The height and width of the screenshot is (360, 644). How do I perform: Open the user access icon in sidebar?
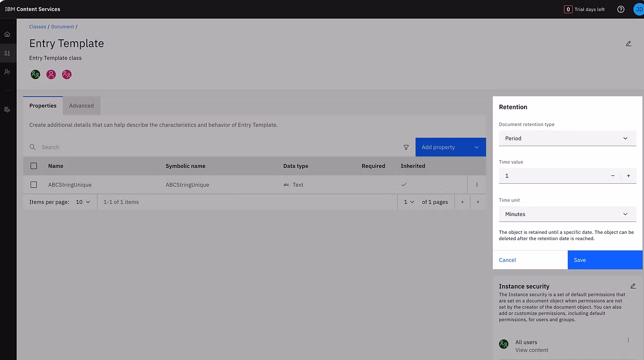tap(7, 72)
